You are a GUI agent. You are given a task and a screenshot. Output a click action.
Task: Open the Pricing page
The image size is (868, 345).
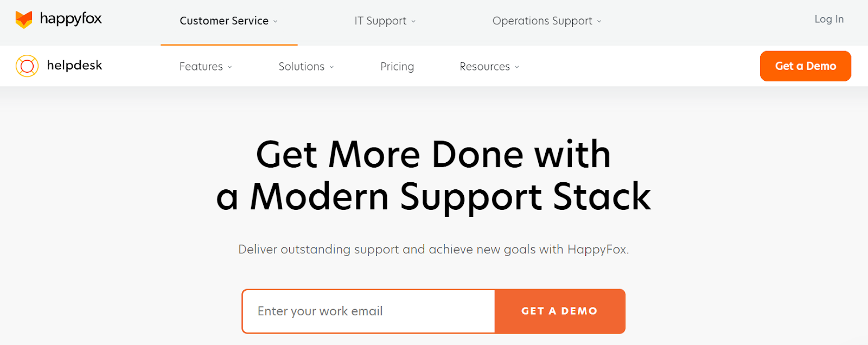point(397,66)
